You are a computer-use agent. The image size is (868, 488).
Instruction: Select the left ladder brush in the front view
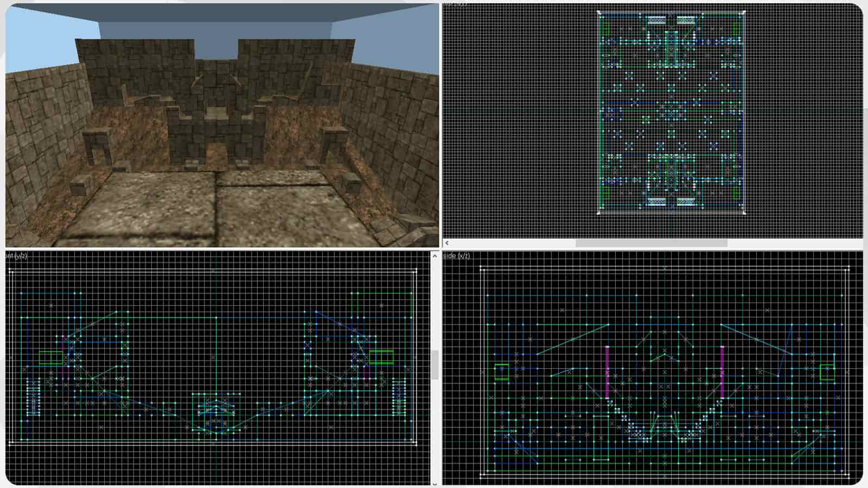tap(33, 397)
